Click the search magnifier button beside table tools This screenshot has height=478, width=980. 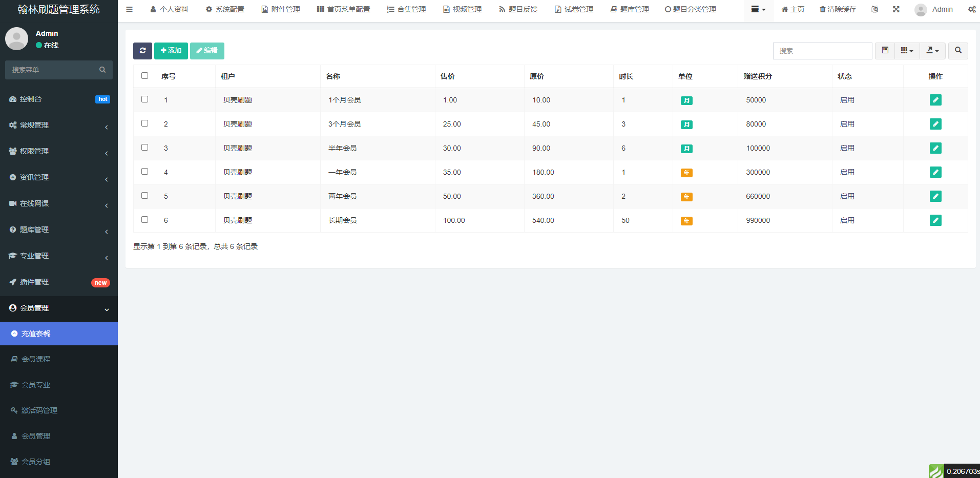click(957, 51)
